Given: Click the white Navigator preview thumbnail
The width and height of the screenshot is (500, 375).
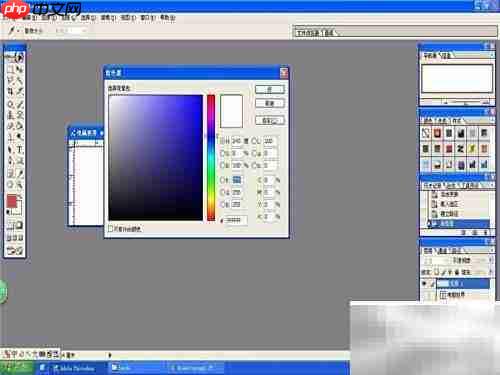Looking at the screenshot, I should 457,79.
